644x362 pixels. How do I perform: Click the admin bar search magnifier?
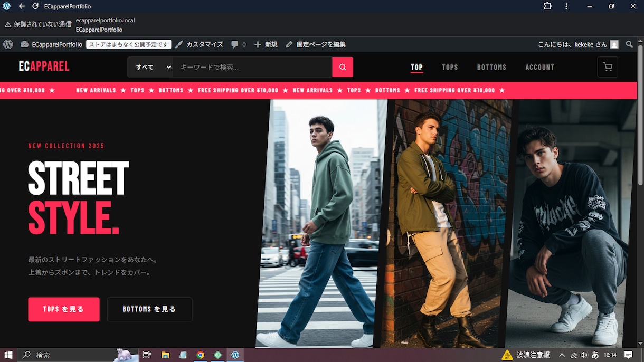[x=629, y=44]
